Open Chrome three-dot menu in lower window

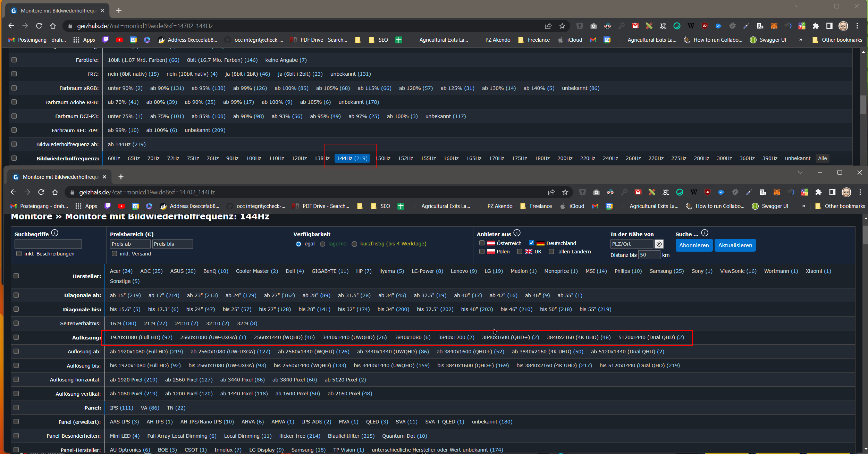[860, 192]
